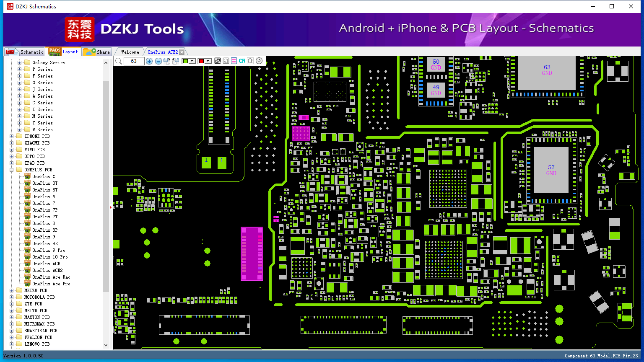This screenshot has height=362, width=644.
Task: Select the component labeled 50 GND
Action: pos(436,64)
